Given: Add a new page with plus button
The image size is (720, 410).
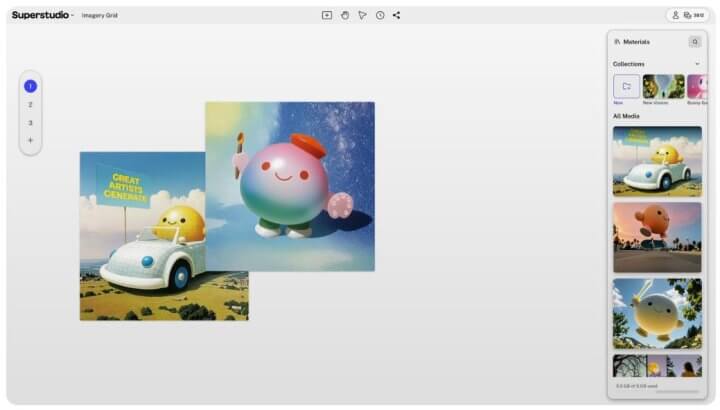Looking at the screenshot, I should click(30, 140).
